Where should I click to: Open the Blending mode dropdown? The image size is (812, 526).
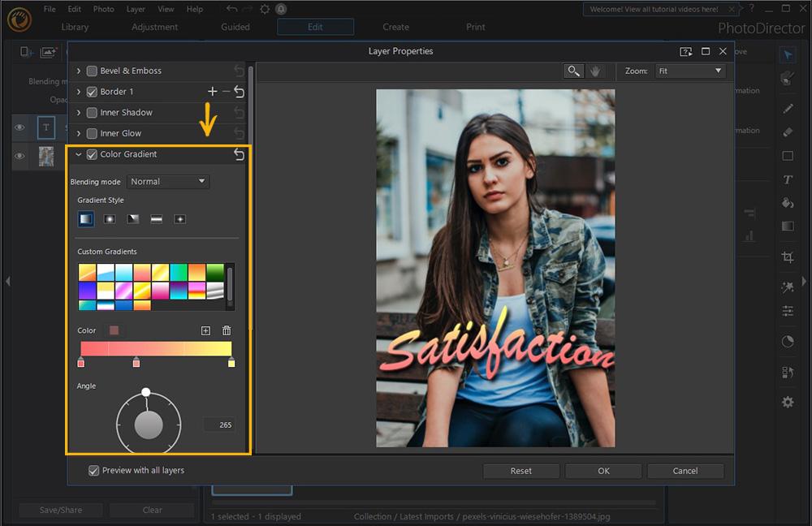[x=168, y=182]
